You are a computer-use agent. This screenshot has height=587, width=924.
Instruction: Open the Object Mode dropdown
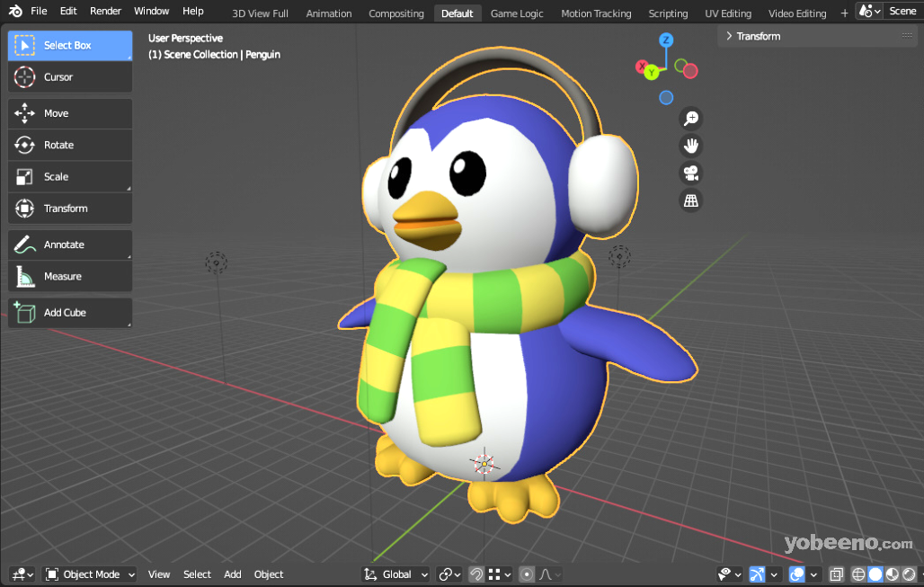pos(91,574)
